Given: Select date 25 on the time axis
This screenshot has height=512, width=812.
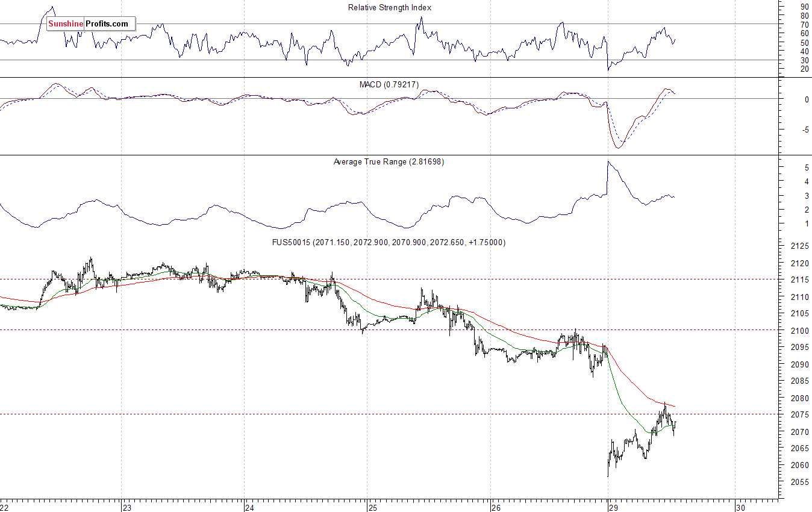Looking at the screenshot, I should [x=373, y=507].
